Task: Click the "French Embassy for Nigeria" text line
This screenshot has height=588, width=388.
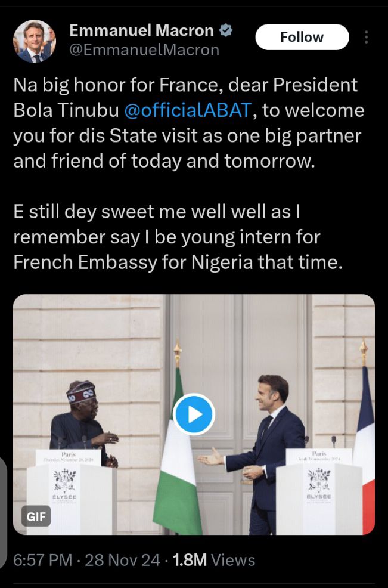Action: click(178, 262)
